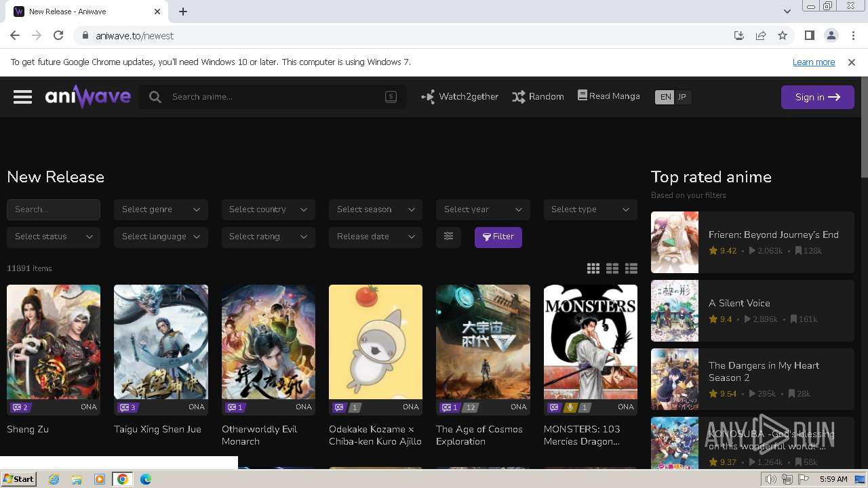Open Watch2gether page
Screen dimensions: 868x488
click(460, 97)
